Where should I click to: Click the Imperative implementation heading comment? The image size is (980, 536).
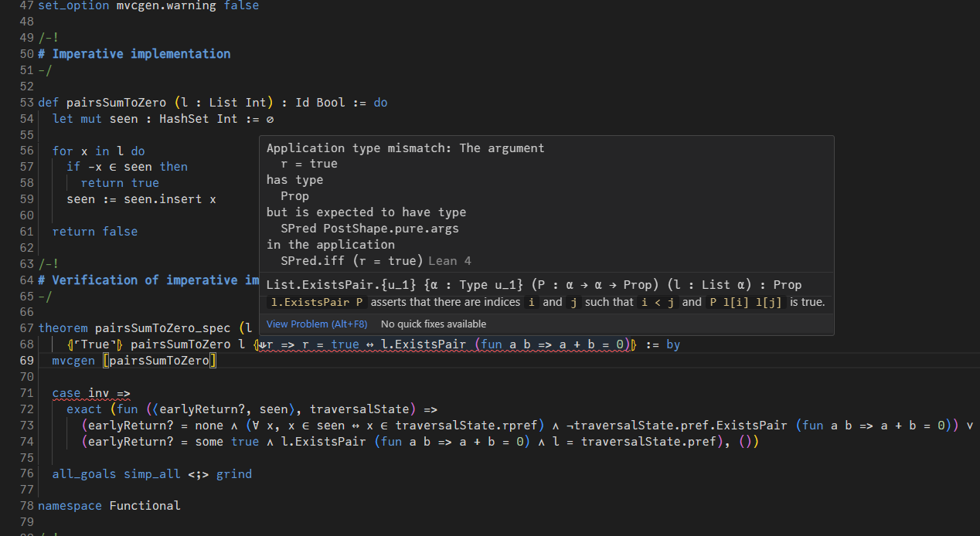pos(141,54)
